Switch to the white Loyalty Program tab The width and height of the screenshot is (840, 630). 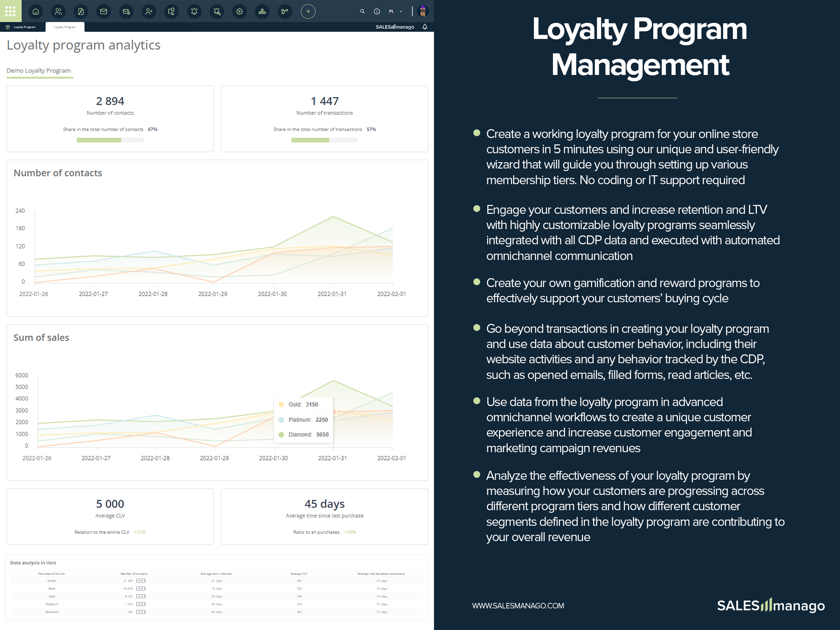65,27
